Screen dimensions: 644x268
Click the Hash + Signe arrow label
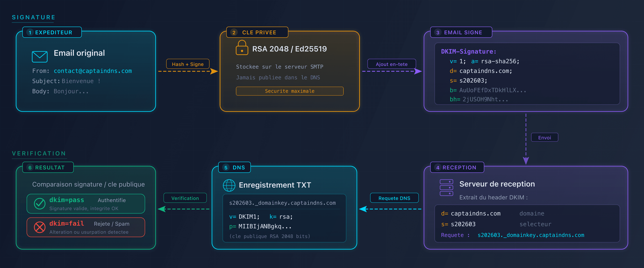point(187,64)
